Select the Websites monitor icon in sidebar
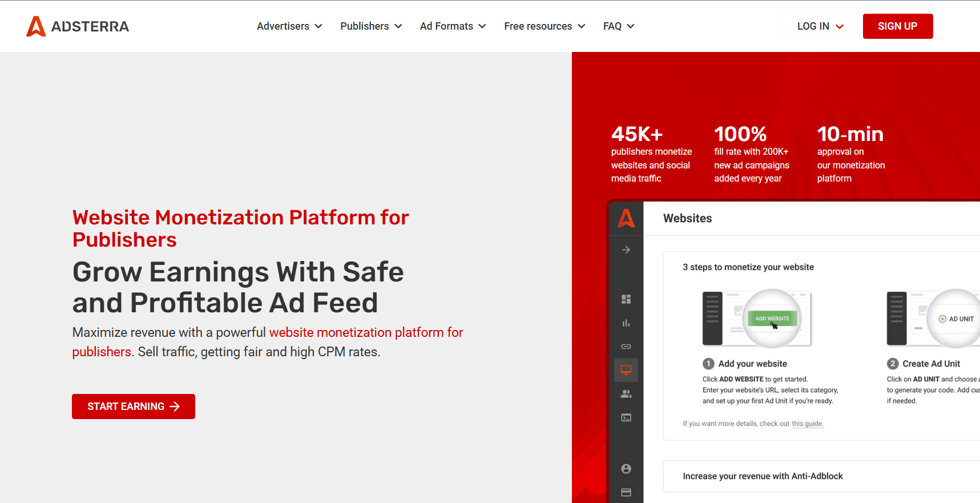 [x=626, y=370]
